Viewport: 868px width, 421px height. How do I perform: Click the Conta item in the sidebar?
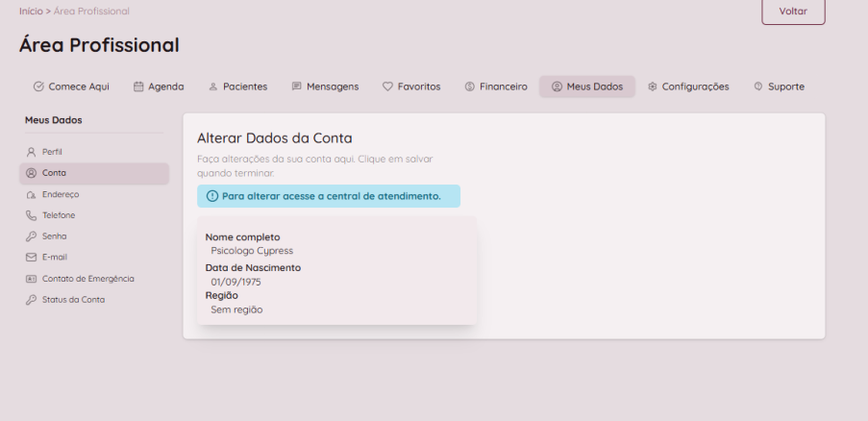tap(54, 173)
